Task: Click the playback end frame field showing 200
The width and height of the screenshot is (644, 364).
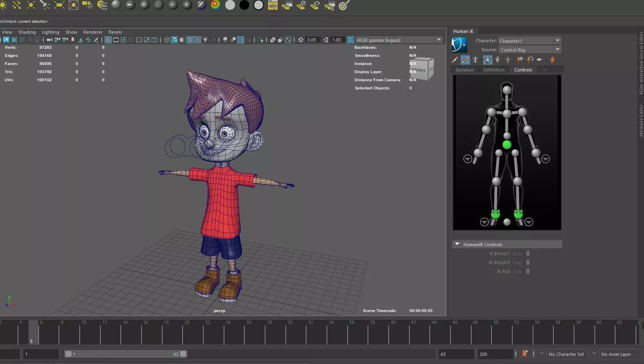Action: point(495,354)
